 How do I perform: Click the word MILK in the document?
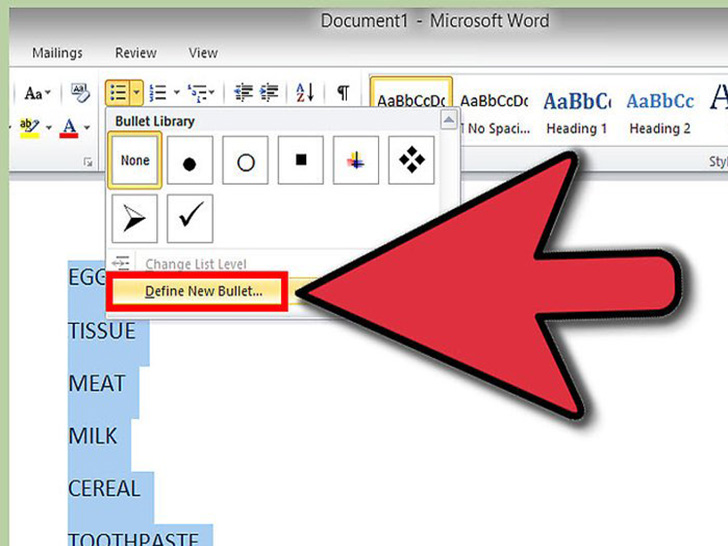click(92, 436)
